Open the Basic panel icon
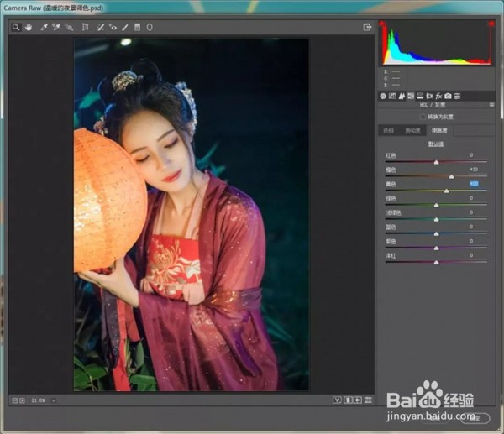The width and height of the screenshot is (504, 434). pos(383,96)
